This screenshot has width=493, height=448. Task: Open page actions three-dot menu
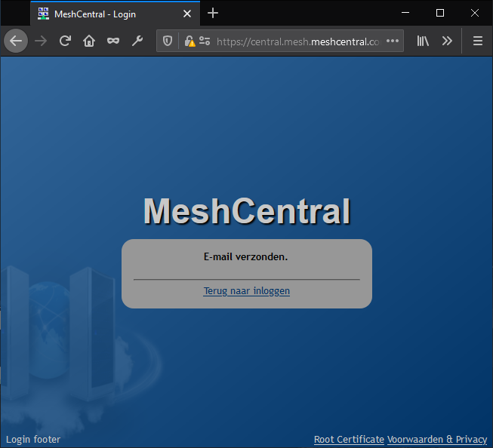point(393,41)
